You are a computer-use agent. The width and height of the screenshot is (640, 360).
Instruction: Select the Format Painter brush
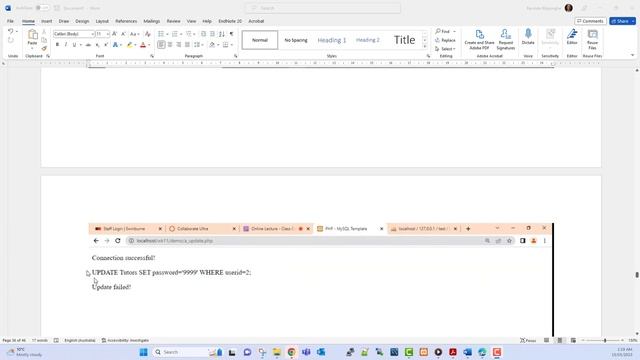coord(44,49)
